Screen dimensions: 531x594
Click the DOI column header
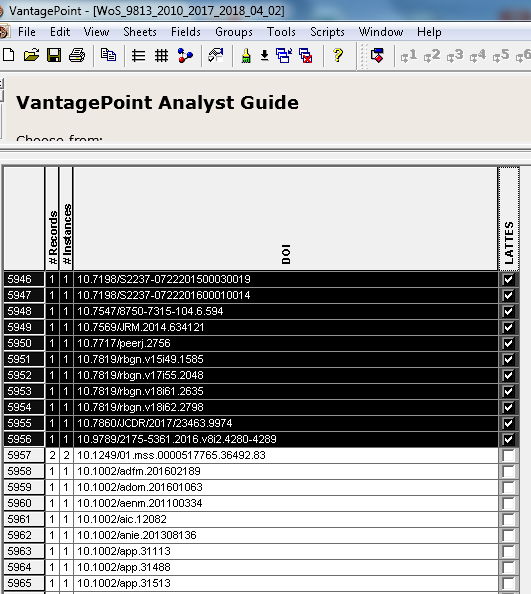286,219
